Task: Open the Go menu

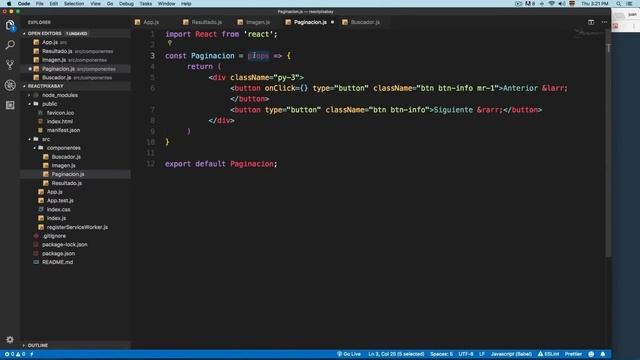Action: (x=110, y=4)
